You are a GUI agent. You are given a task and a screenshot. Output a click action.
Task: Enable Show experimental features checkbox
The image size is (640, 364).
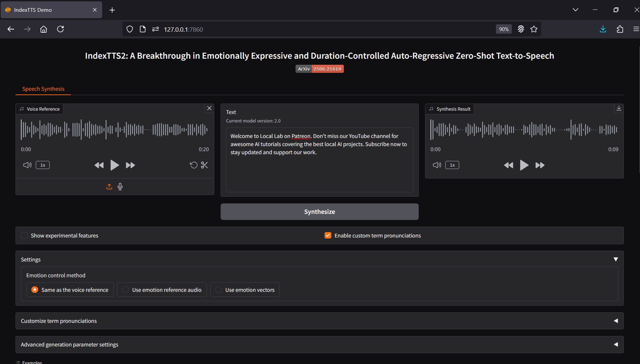pos(24,235)
